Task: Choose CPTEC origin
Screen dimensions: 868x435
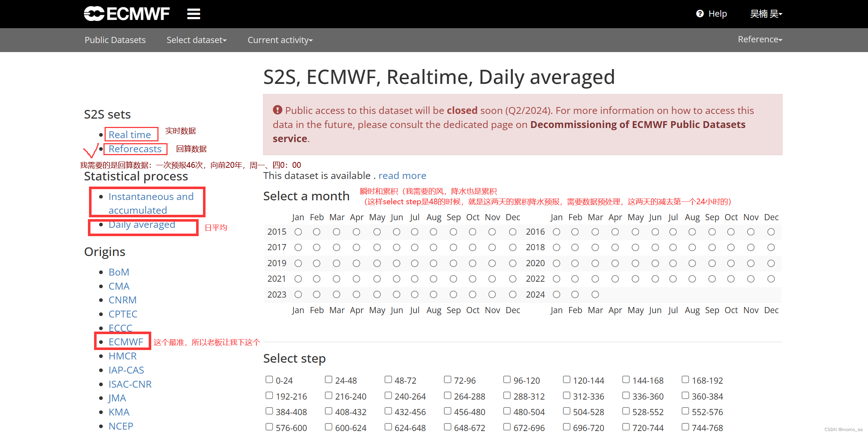Action: tap(123, 314)
